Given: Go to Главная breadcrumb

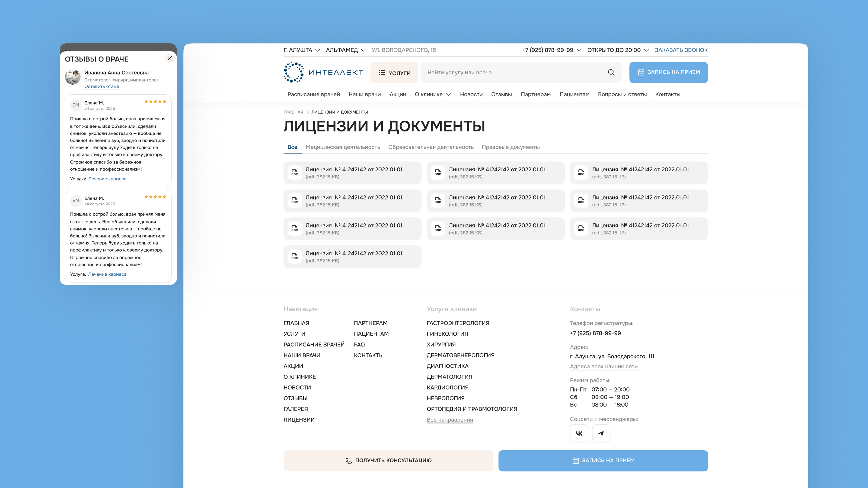Looking at the screenshot, I should pyautogui.click(x=293, y=112).
